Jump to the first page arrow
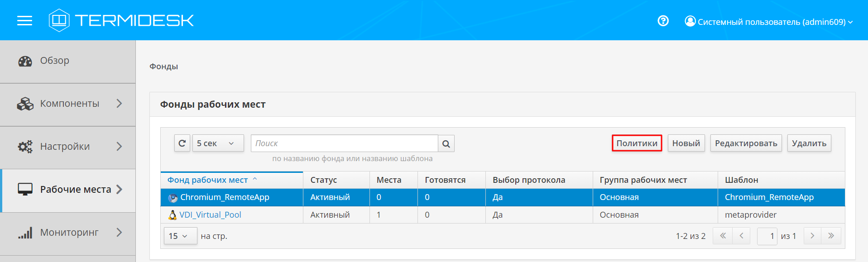This screenshot has width=868, height=262. pyautogui.click(x=723, y=236)
